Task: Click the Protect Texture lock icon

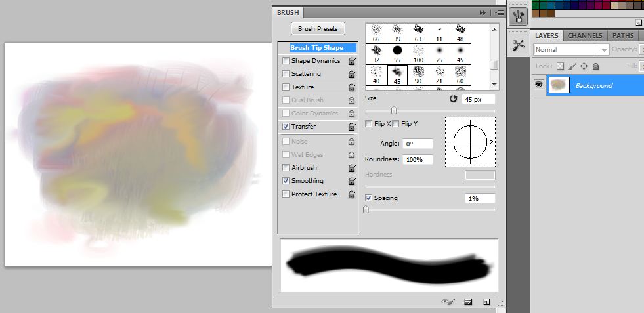Action: [352, 194]
